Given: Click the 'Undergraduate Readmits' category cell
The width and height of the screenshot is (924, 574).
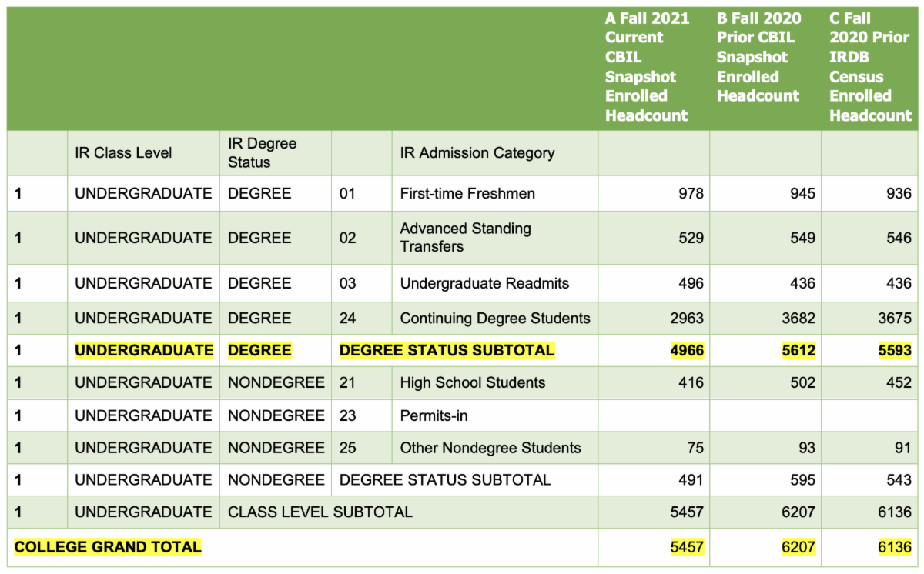Looking at the screenshot, I should [484, 283].
